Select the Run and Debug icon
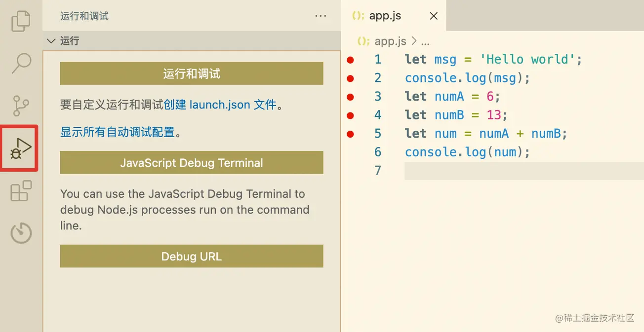 pyautogui.click(x=21, y=148)
